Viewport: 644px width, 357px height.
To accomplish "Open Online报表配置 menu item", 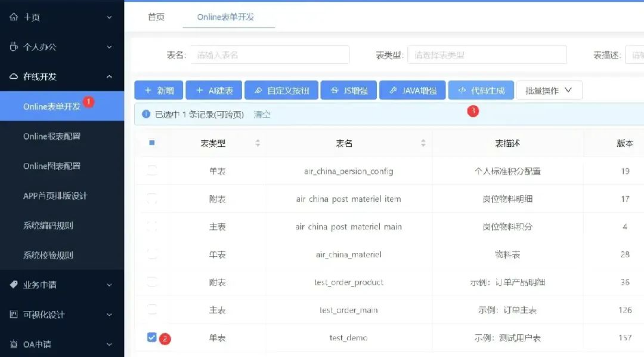I will (52, 136).
